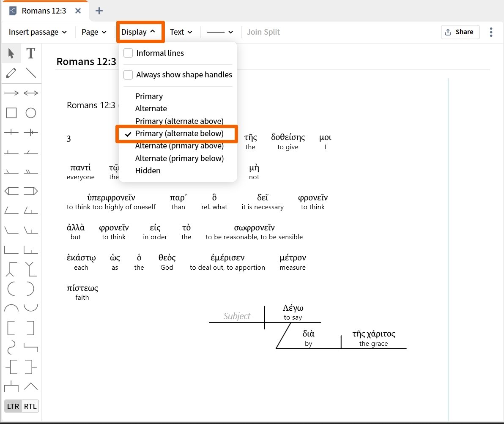The height and width of the screenshot is (424, 504).
Task: Click the Subject placeholder in diagram
Action: click(x=237, y=316)
